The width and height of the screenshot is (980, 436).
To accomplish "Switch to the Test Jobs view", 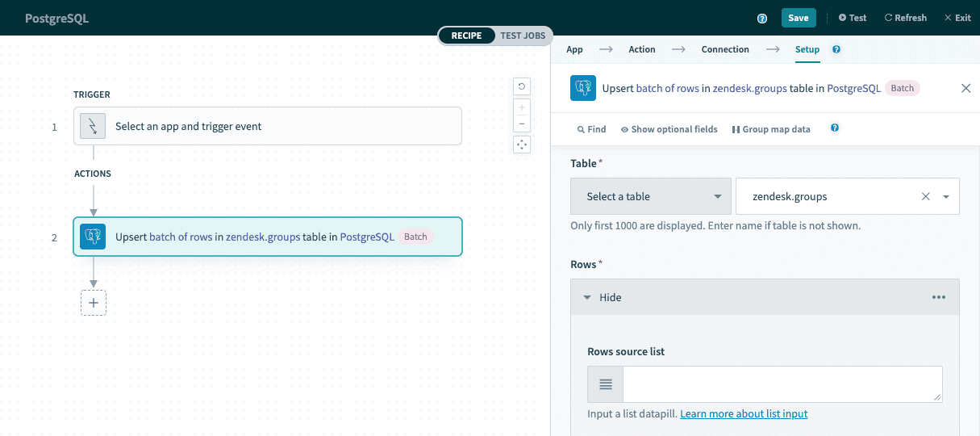I will tap(523, 36).
